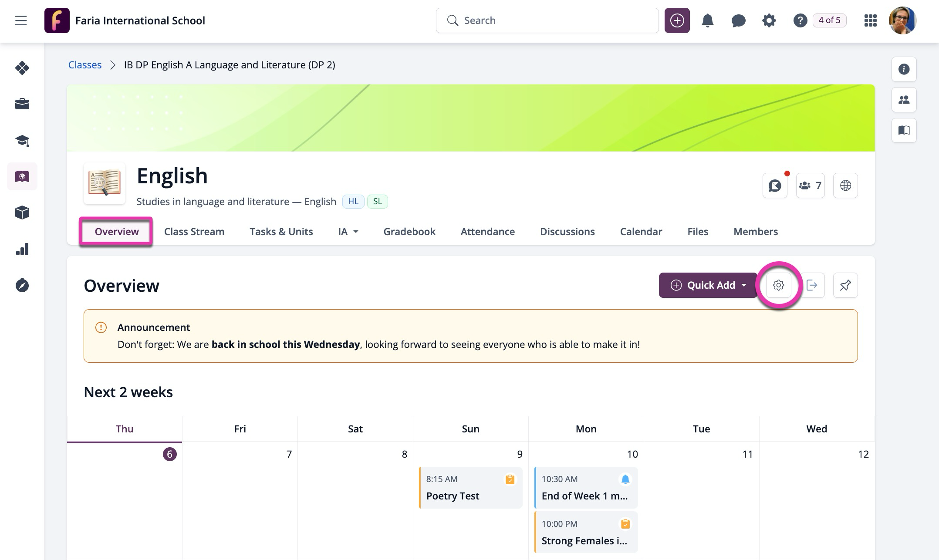
Task: Open the user profile avatar menu
Action: tap(902, 20)
